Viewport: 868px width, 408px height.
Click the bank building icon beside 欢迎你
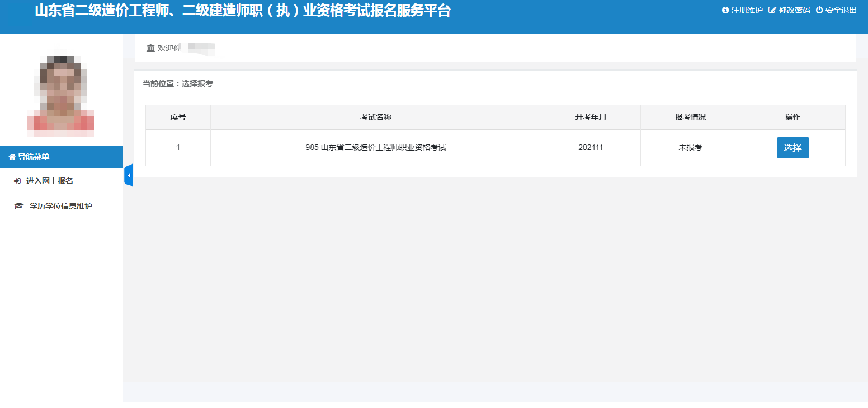click(150, 48)
